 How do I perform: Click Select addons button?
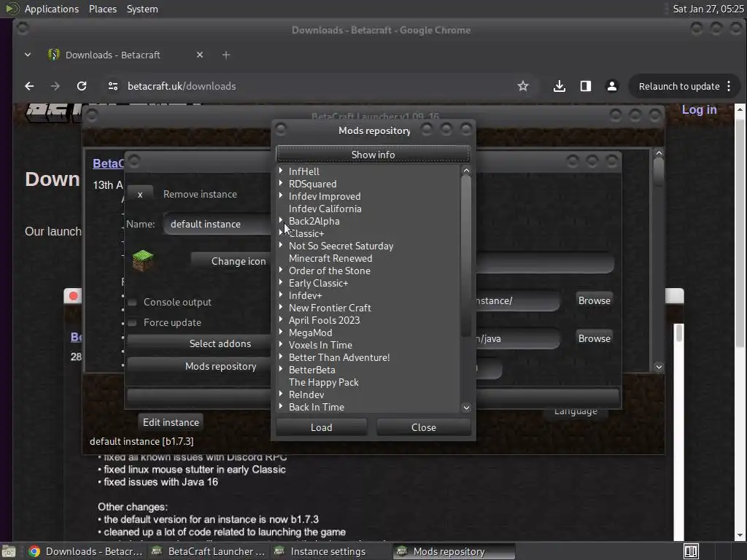point(220,344)
